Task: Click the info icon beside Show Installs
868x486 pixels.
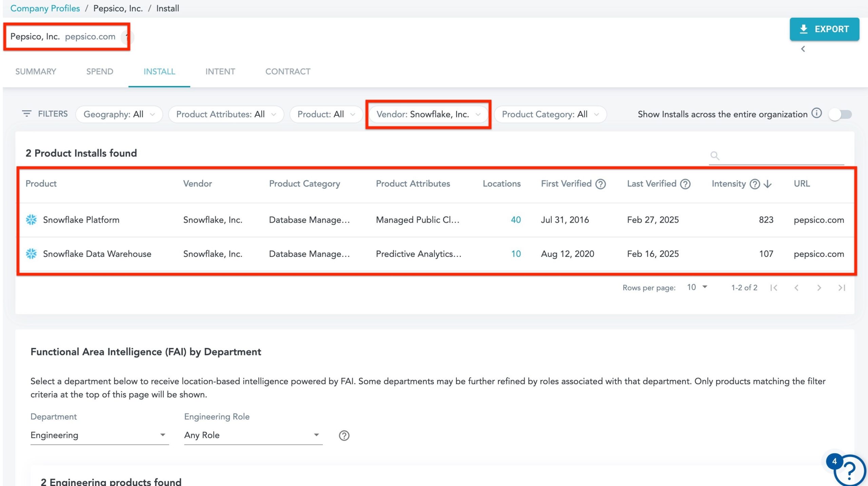Action: click(x=816, y=113)
